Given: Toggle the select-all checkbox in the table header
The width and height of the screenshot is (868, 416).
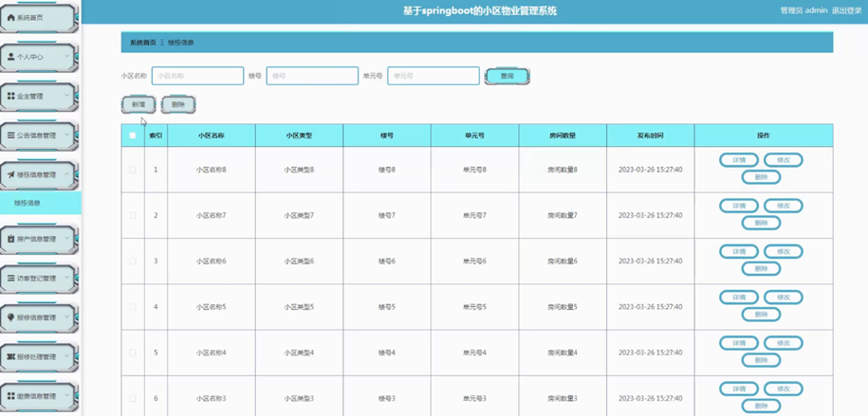Looking at the screenshot, I should (132, 136).
